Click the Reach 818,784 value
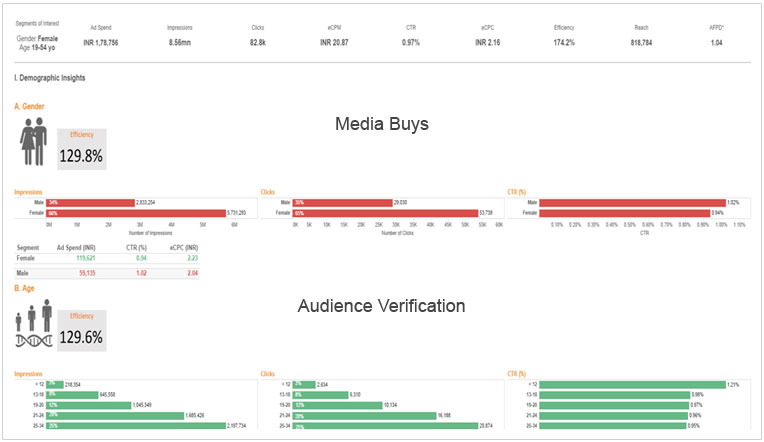Image resolution: width=764 pixels, height=442 pixels. [641, 43]
